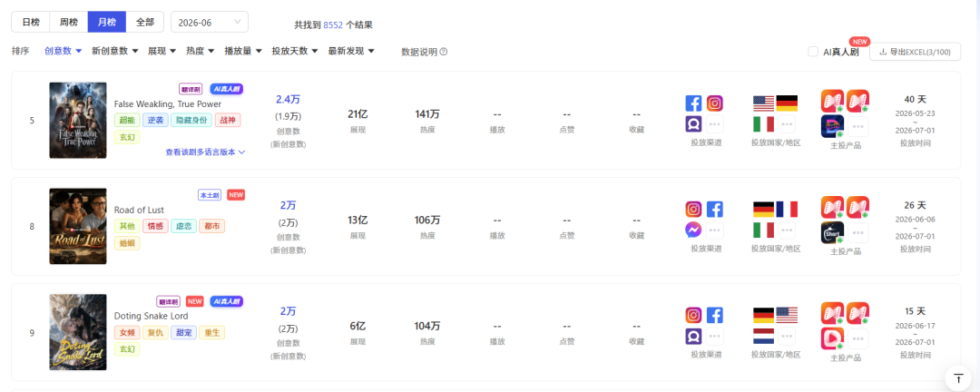Enable the AI真人剧 checkbox

(813, 52)
